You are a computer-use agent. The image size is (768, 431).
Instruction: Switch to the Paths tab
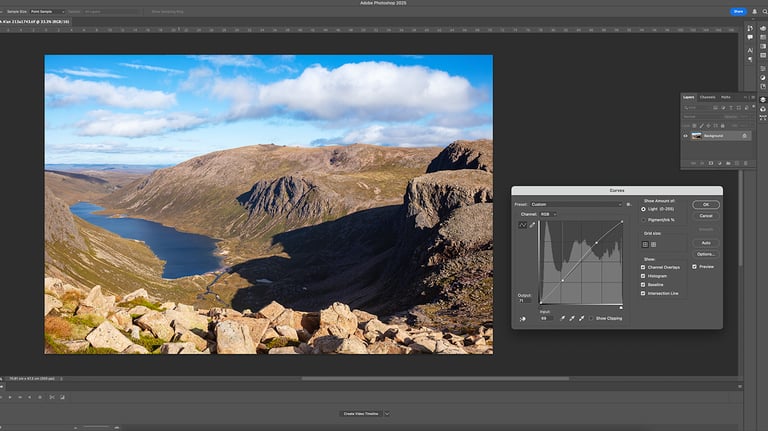725,97
